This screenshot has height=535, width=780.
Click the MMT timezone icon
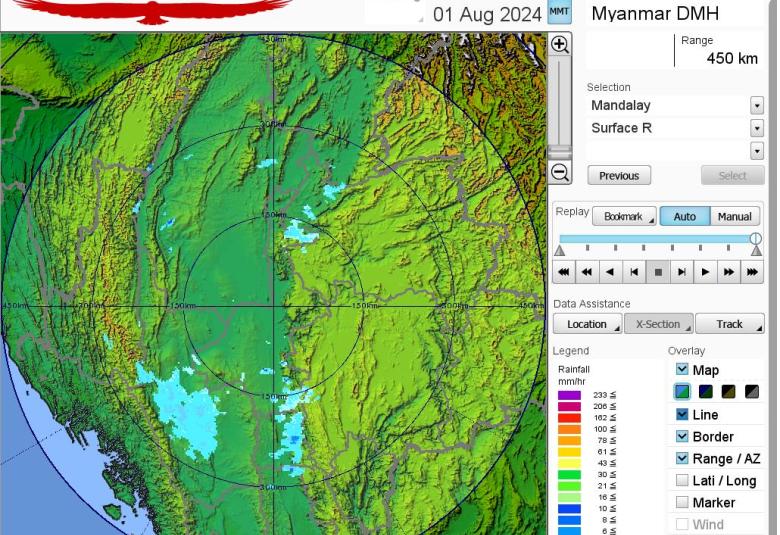coord(560,13)
